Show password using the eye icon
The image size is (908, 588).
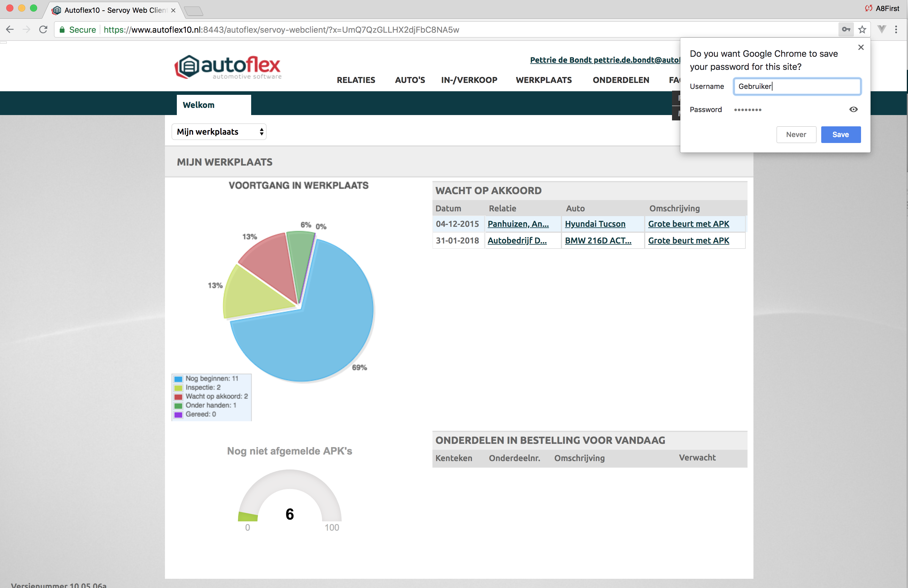[853, 109]
